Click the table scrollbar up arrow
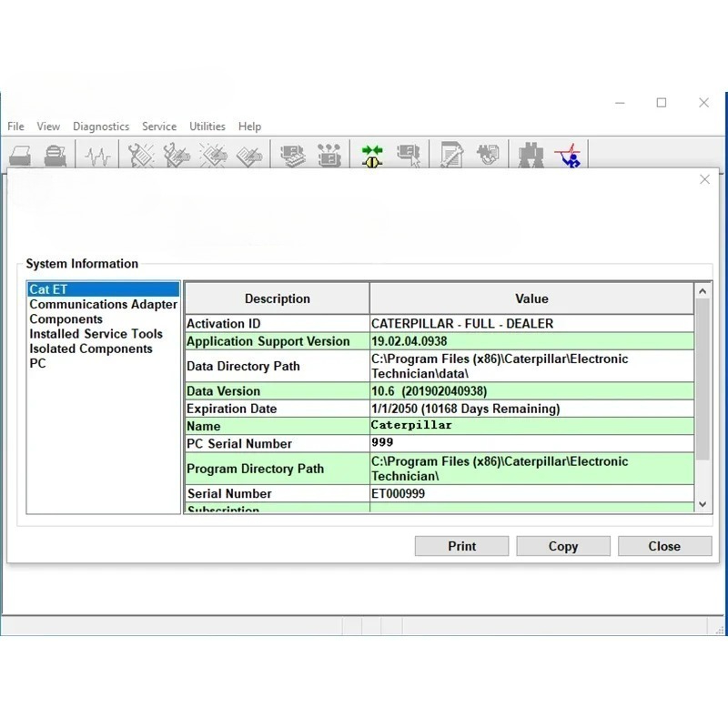The image size is (728, 728). click(703, 291)
